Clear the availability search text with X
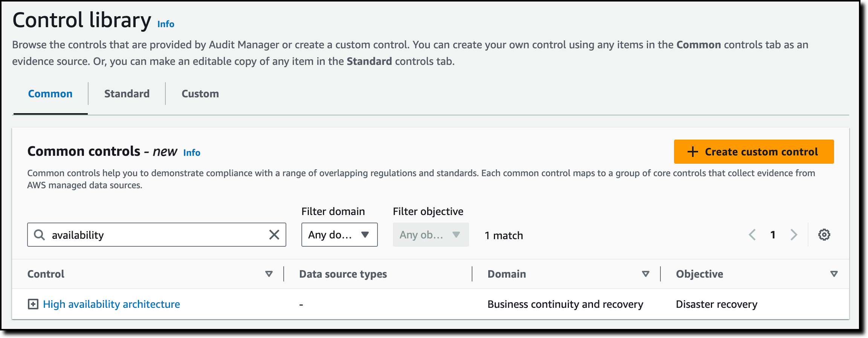This screenshot has height=338, width=868. pos(274,235)
